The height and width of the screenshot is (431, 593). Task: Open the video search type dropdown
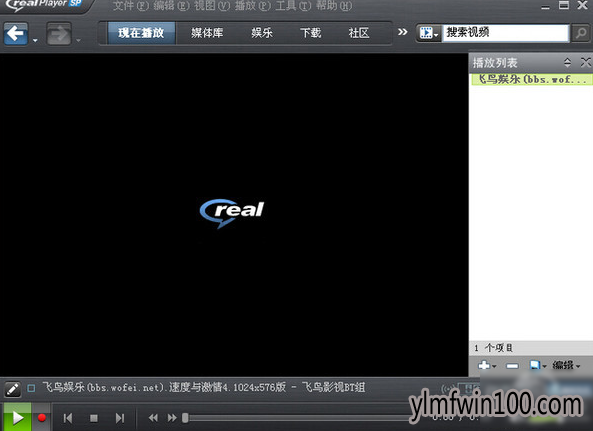click(x=429, y=33)
